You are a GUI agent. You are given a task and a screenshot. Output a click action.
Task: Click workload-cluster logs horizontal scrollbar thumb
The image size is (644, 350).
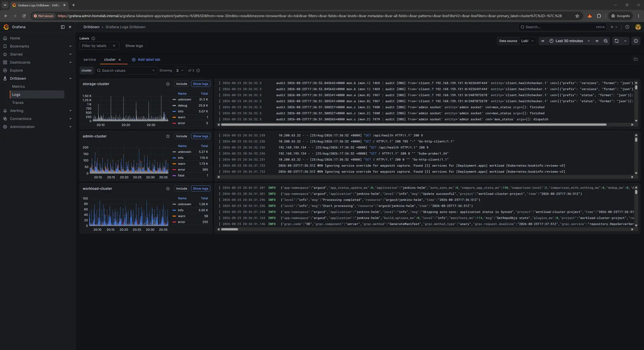click(229, 230)
